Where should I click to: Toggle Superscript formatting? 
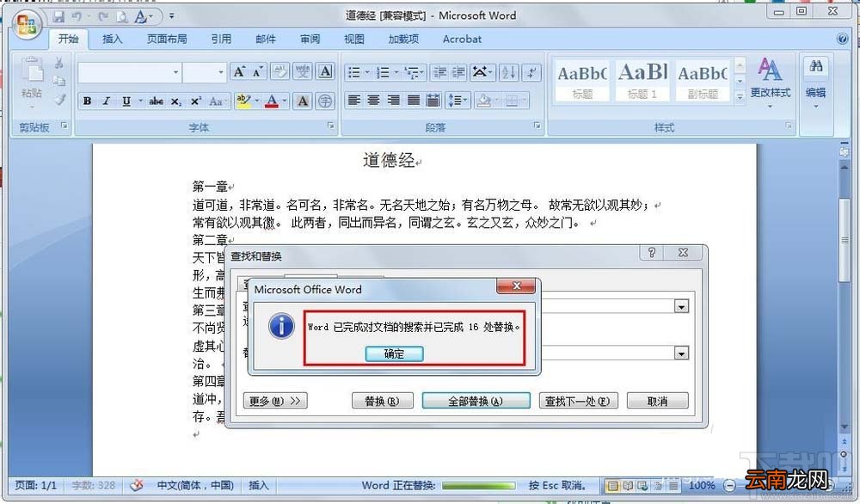coord(196,101)
